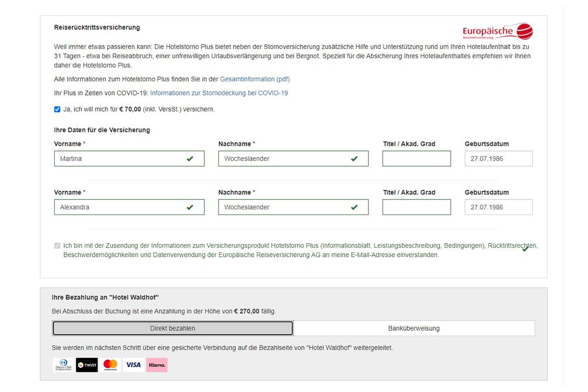Open the COVID-19 Stornodeckung information link
Viewport: 588px width, 392px height.
pos(219,93)
